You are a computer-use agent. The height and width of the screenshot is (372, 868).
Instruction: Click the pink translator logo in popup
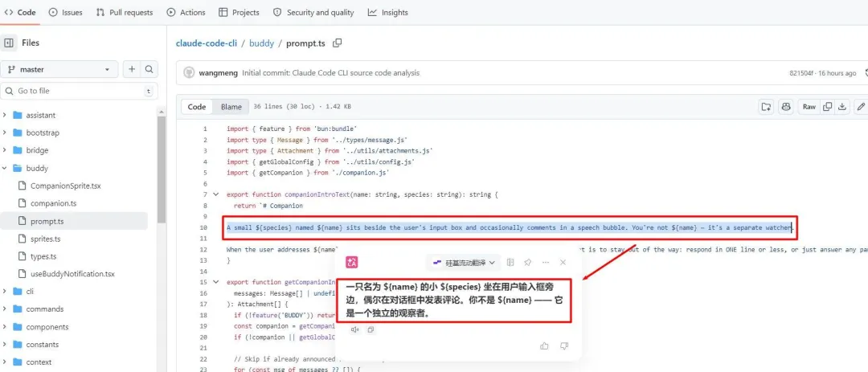click(x=351, y=263)
